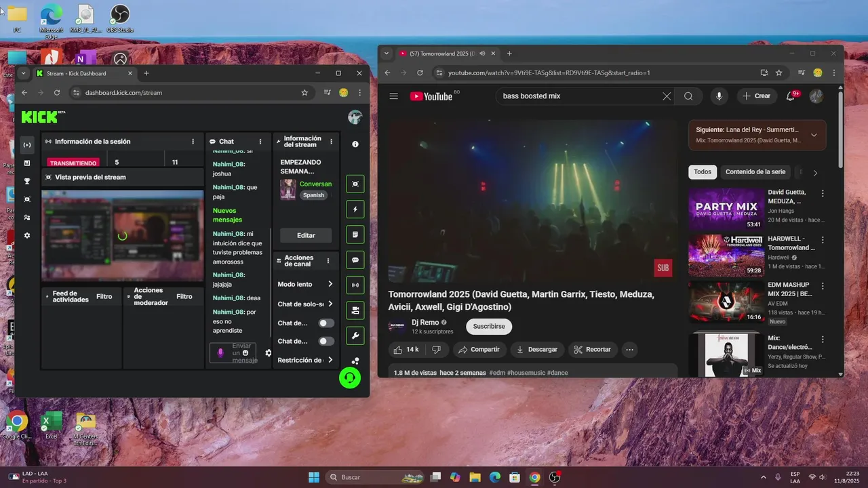
Task: Click the emoji icon in the chat message box
Action: pyautogui.click(x=245, y=353)
